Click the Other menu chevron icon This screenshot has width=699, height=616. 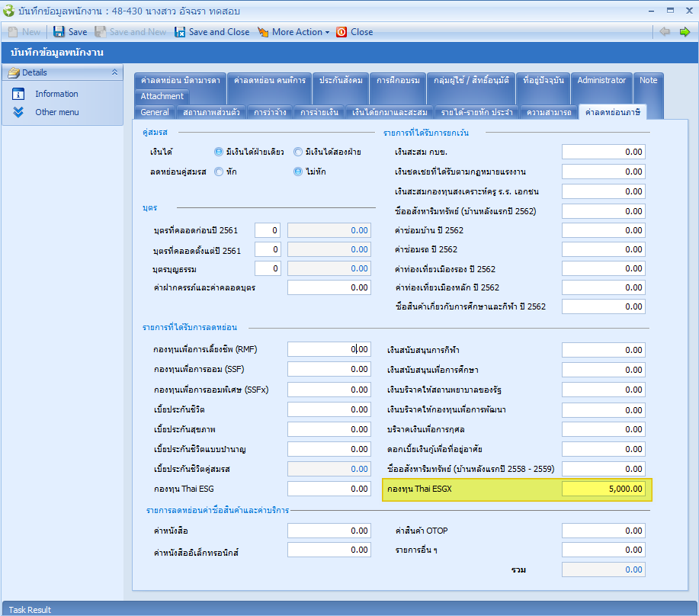pyautogui.click(x=19, y=112)
